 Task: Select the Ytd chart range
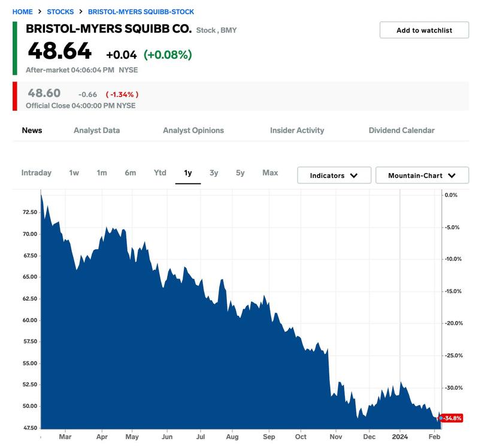pos(160,173)
